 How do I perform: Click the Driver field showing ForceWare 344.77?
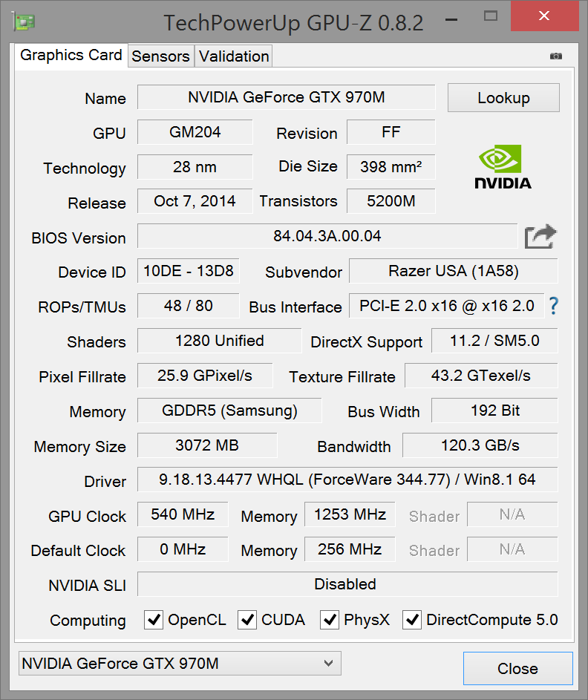(347, 480)
